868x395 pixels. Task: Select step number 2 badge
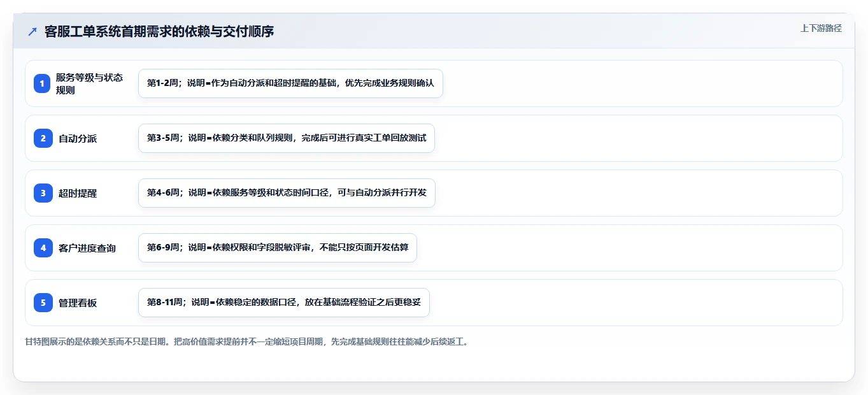(43, 138)
